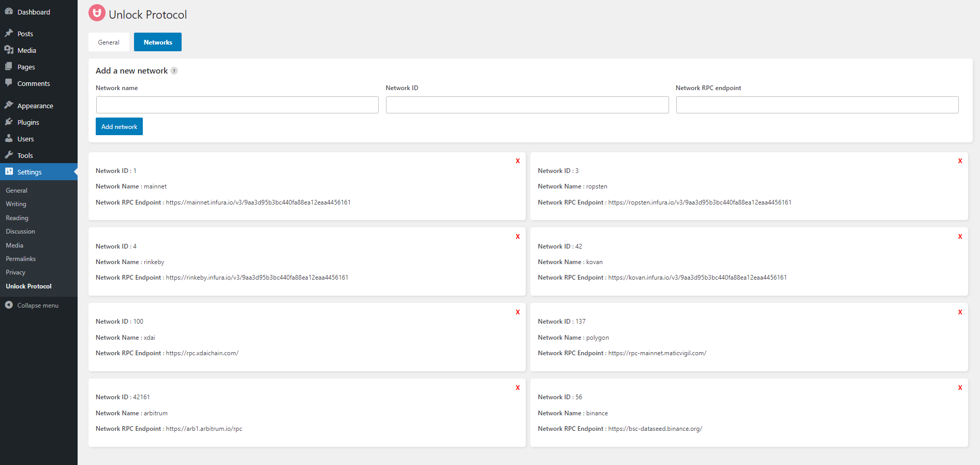Open Unlock Protocol settings submenu item

pyautogui.click(x=28, y=286)
